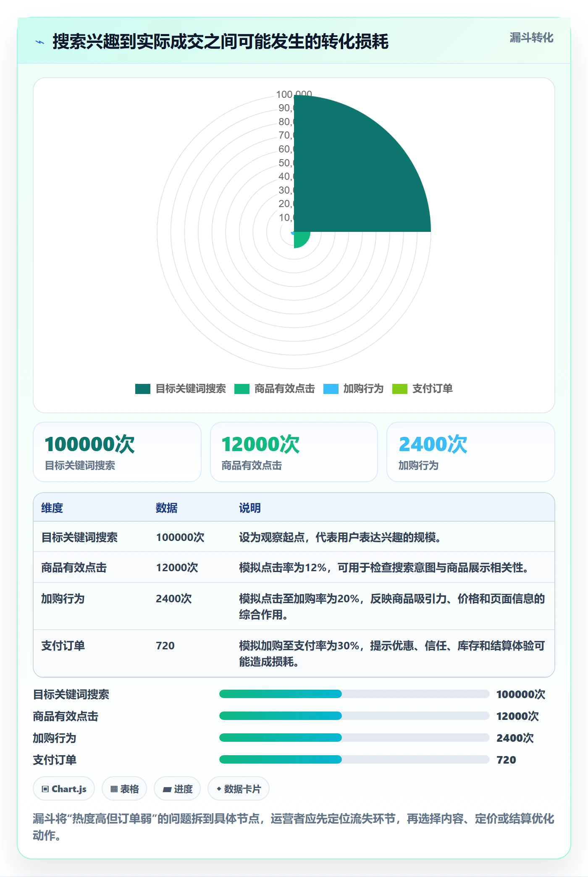Click the 100,000 radial axis label
This screenshot has height=877, width=588.
[x=294, y=95]
